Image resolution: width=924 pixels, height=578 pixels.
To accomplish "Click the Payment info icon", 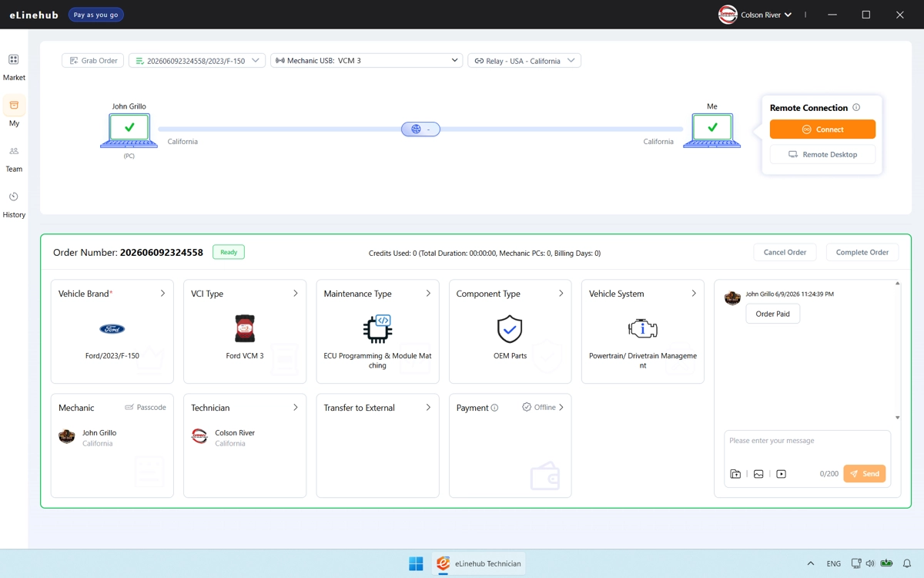I will click(x=495, y=408).
